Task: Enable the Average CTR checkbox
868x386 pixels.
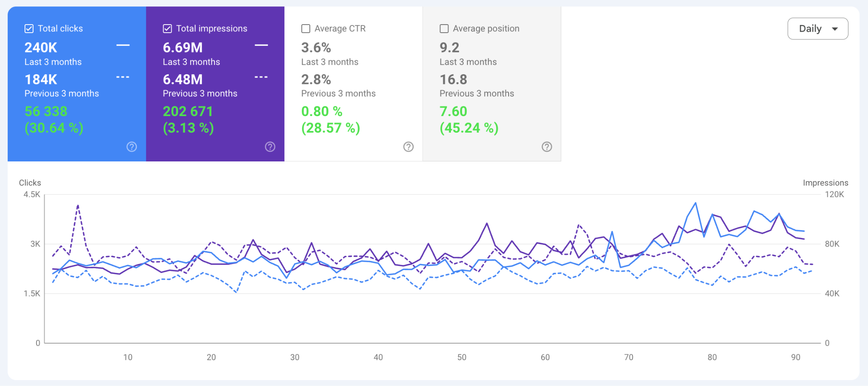Action: click(306, 28)
